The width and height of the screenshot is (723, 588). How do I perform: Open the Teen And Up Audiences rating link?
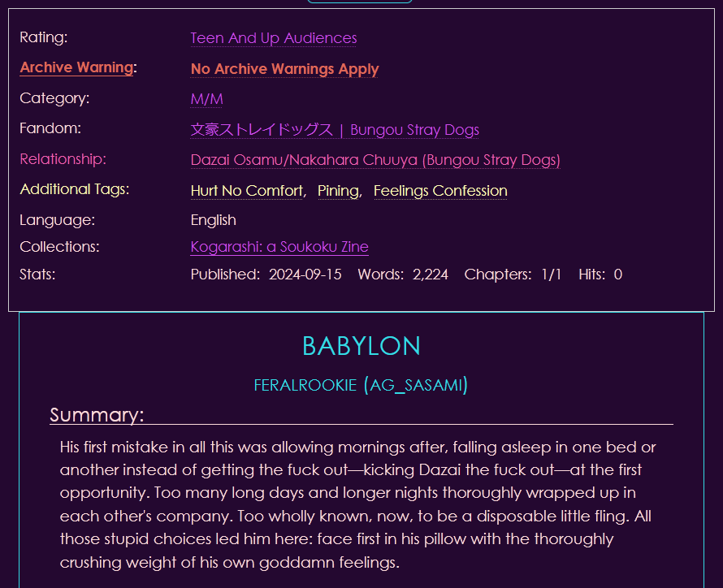tap(274, 38)
